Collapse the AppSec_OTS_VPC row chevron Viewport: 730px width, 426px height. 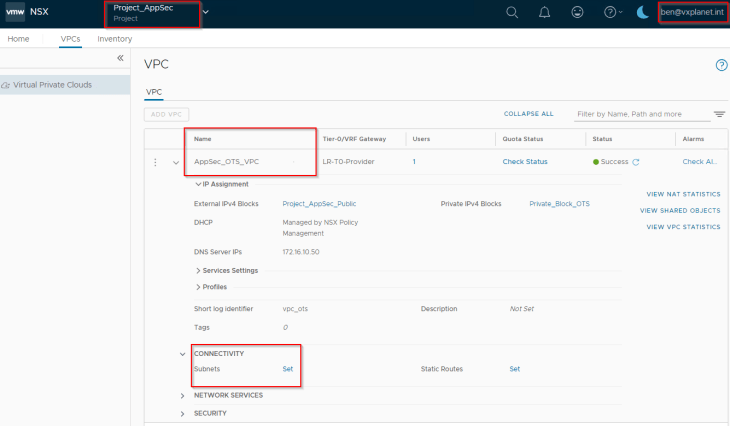point(176,162)
